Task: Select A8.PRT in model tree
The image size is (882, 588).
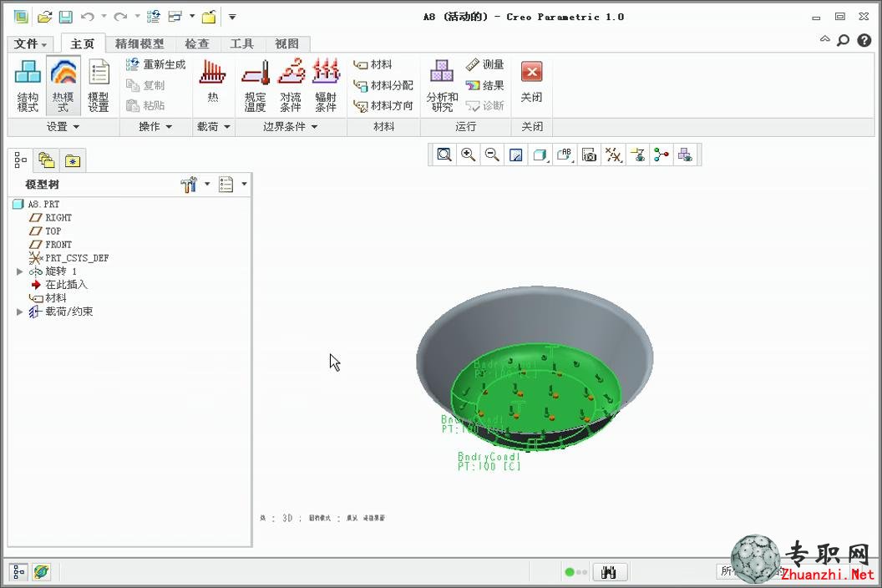Action: 36,204
